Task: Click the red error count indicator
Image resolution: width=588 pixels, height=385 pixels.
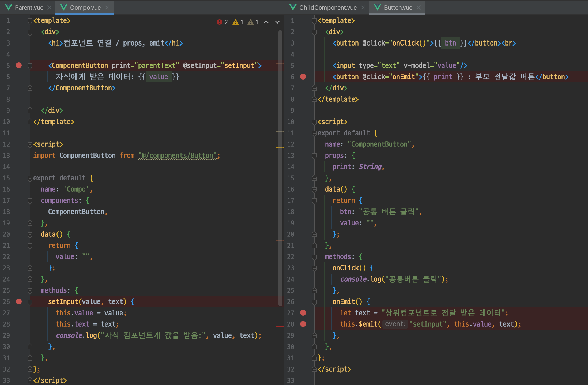Action: pyautogui.click(x=222, y=22)
